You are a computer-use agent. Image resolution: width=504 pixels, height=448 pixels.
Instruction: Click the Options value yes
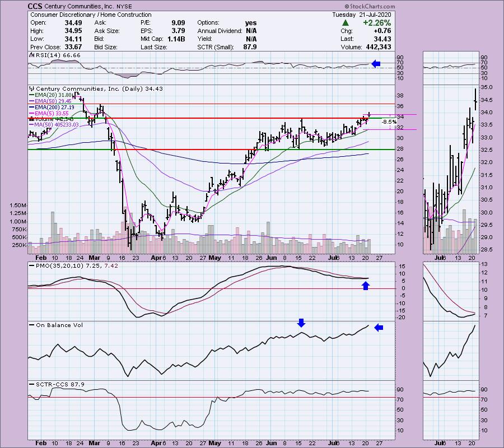click(x=251, y=23)
